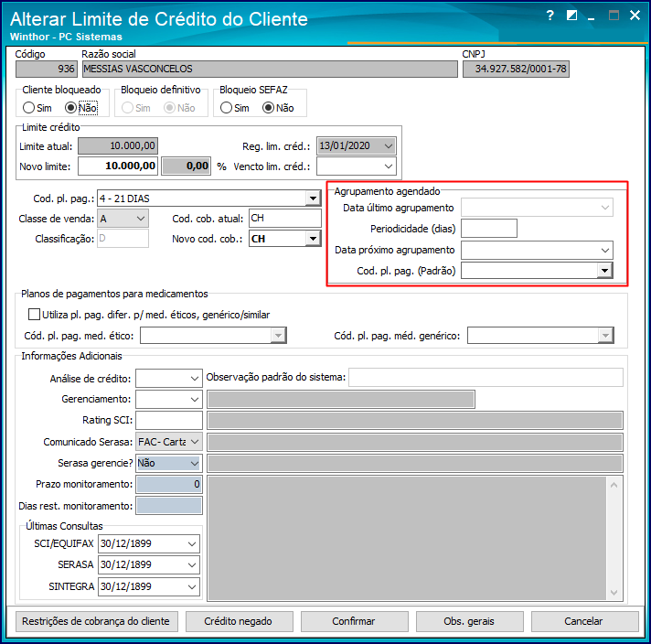
Task: Click gray field beside Gerenciamento dropdown
Action: click(x=341, y=399)
